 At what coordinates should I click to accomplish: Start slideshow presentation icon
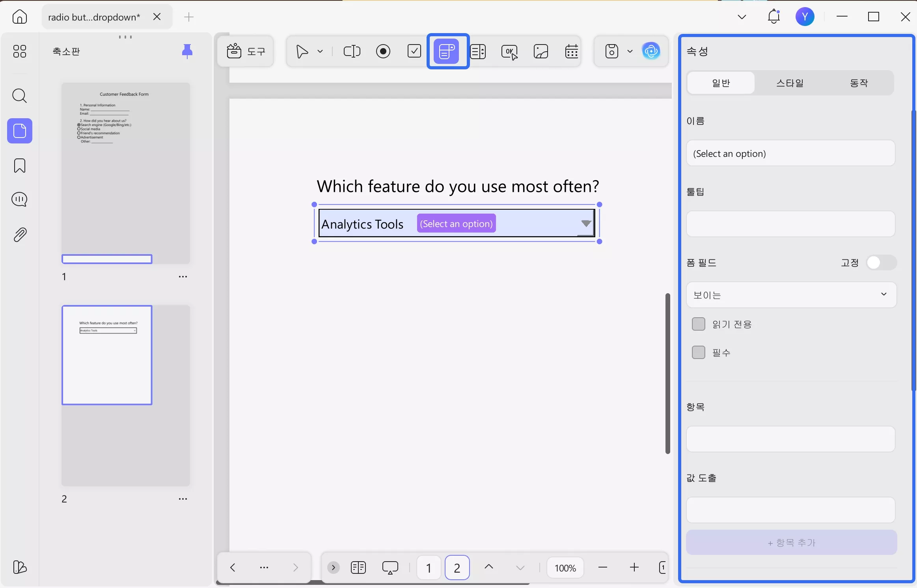pos(390,568)
